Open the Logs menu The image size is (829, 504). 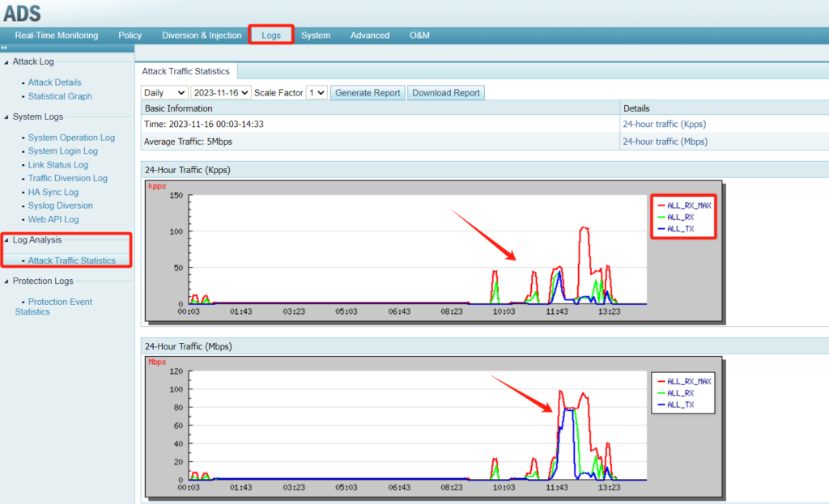tap(270, 36)
